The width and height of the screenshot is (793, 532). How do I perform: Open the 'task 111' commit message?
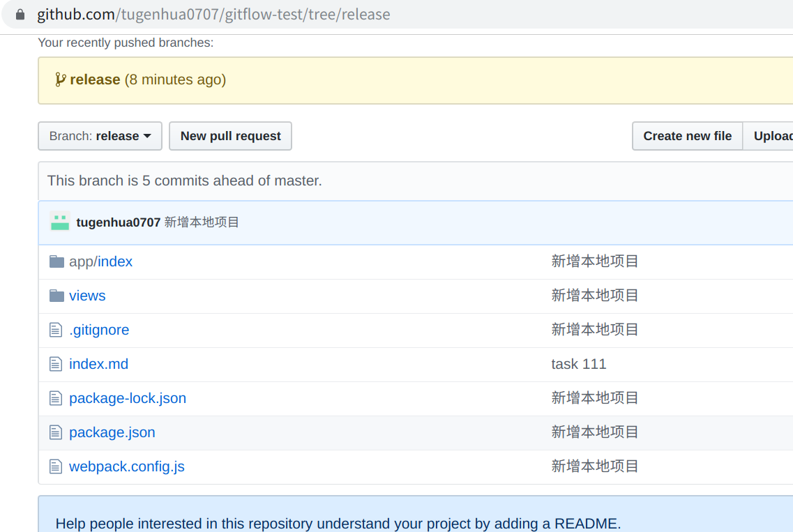tap(578, 364)
